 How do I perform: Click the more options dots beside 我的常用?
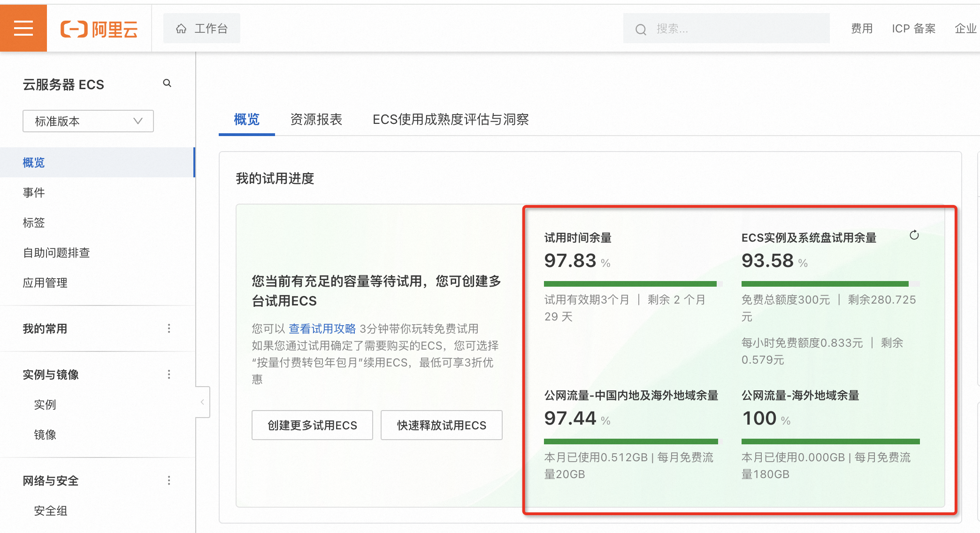[x=169, y=328]
